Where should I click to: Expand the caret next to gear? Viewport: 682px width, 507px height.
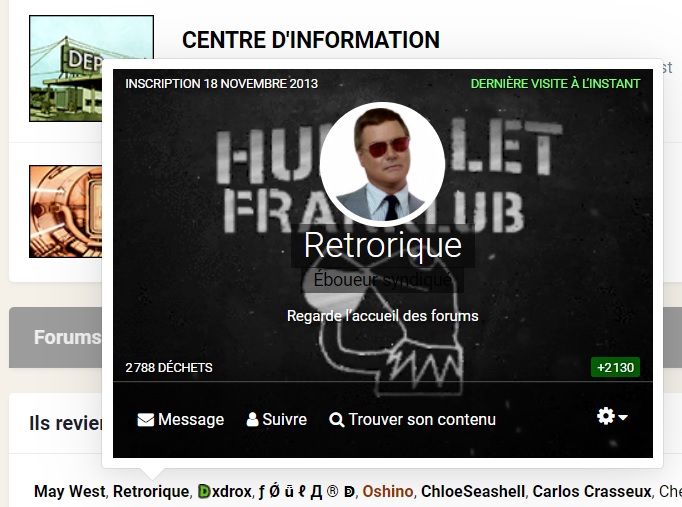click(623, 417)
